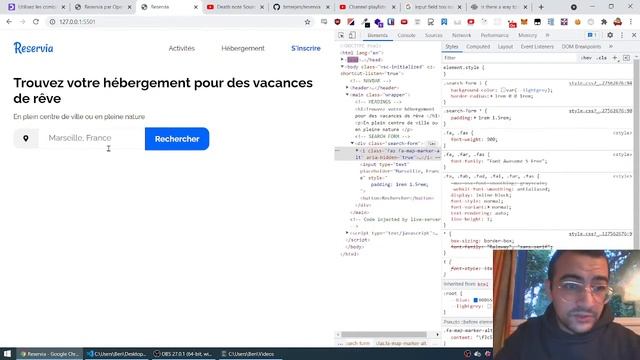The height and width of the screenshot is (360, 640).
Task: Click the DevTools issues counter badge
Action: click(x=592, y=36)
